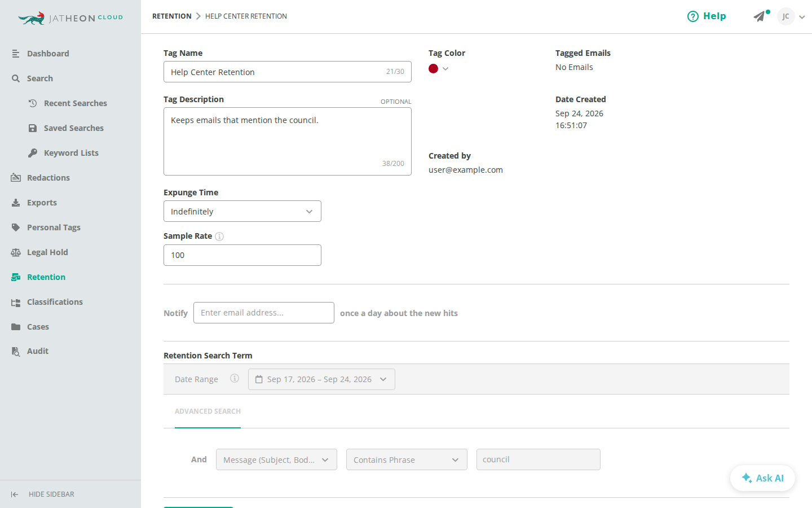Image resolution: width=812 pixels, height=508 pixels.
Task: Open Classifications icon in sidebar
Action: click(x=16, y=302)
